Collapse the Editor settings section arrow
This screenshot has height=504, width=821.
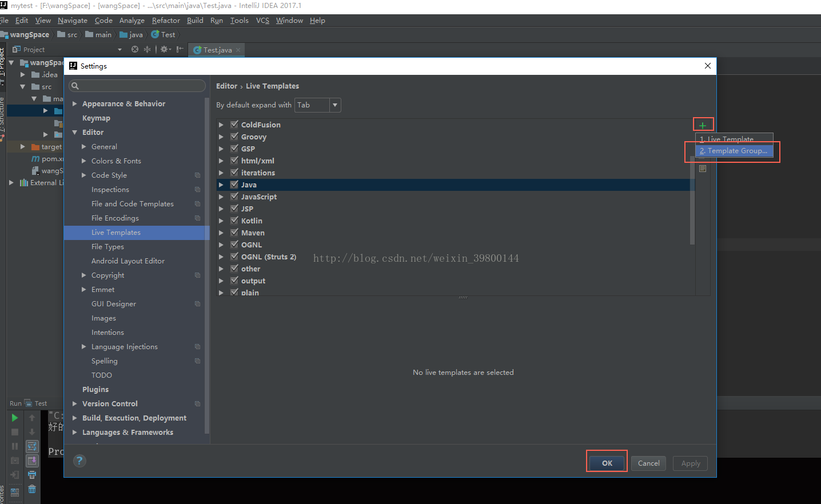[x=74, y=133]
